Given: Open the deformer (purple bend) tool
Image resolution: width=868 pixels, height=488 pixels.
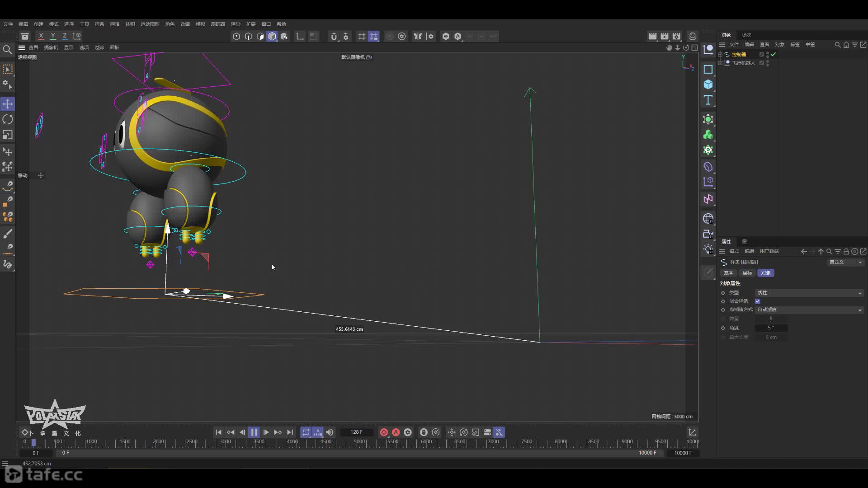Looking at the screenshot, I should [708, 167].
